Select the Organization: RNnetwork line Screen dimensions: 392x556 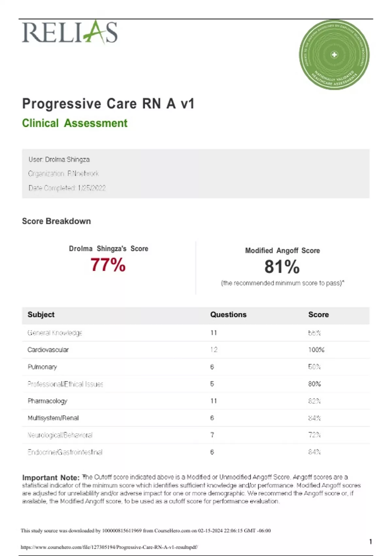(63, 174)
